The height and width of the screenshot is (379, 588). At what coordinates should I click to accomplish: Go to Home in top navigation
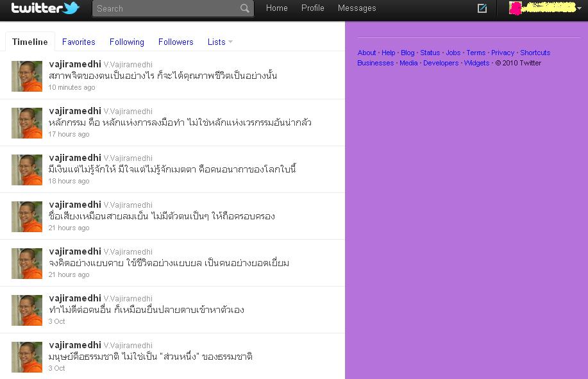[277, 8]
